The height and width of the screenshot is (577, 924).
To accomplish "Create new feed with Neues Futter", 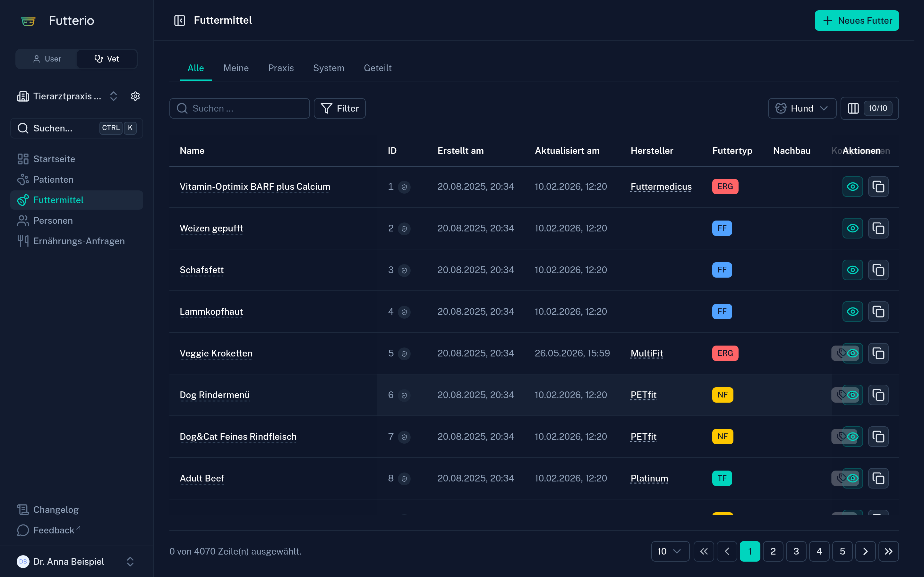I will 856,21.
